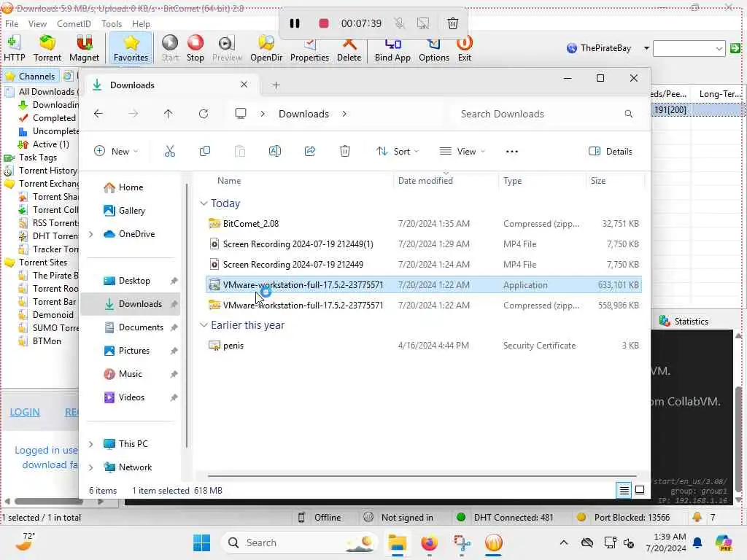Image resolution: width=747 pixels, height=560 pixels.
Task: Click the Share icon in Explorer toolbar
Action: (309, 152)
